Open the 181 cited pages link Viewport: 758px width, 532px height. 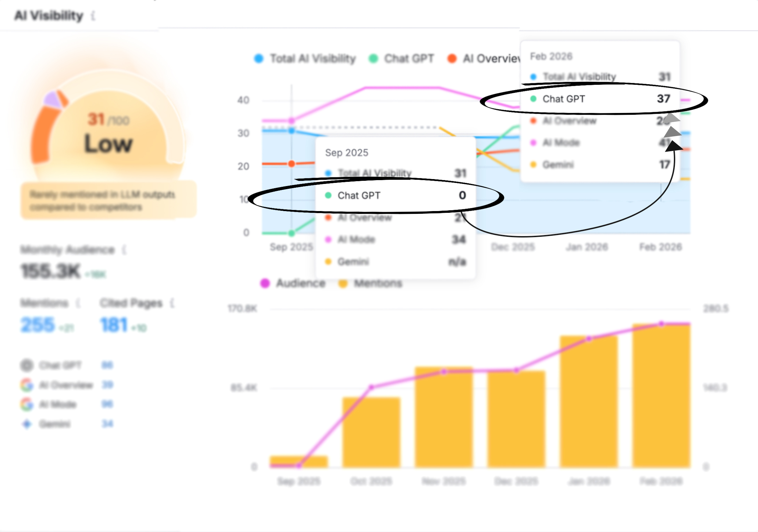114,325
